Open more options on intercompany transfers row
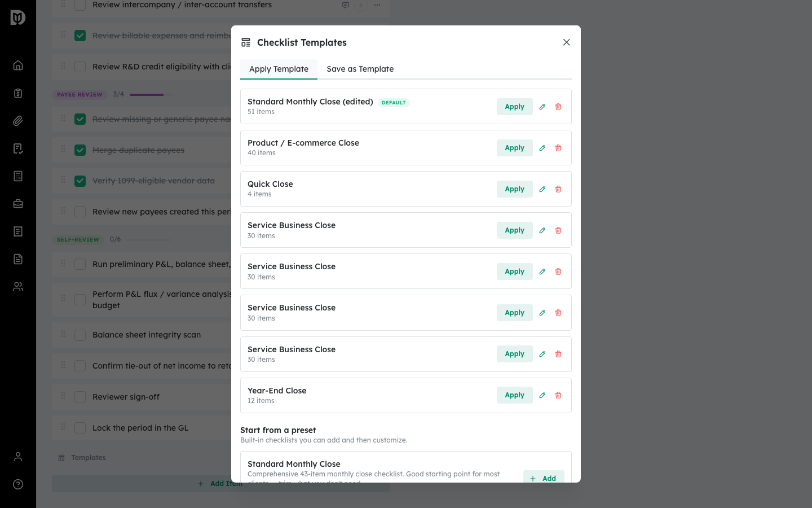This screenshot has height=508, width=812. [x=377, y=5]
